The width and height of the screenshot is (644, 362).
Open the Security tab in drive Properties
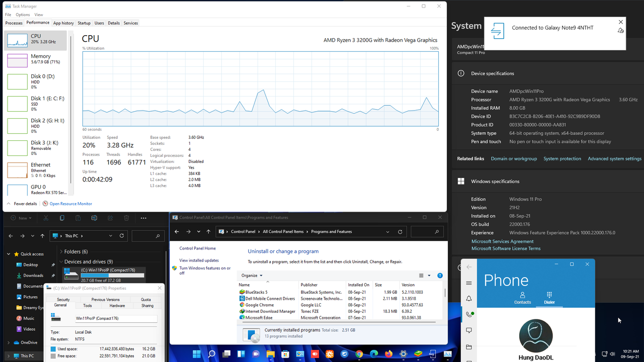coord(63,300)
